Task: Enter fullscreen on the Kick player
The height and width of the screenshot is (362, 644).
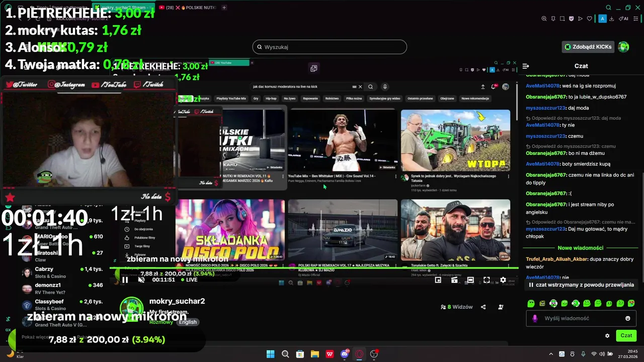Action: click(487, 280)
